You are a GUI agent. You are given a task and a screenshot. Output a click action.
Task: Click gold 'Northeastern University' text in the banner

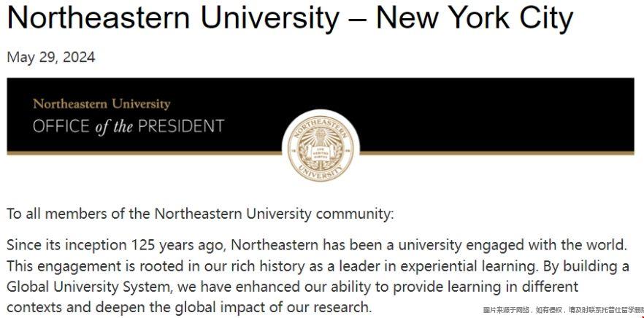[101, 104]
